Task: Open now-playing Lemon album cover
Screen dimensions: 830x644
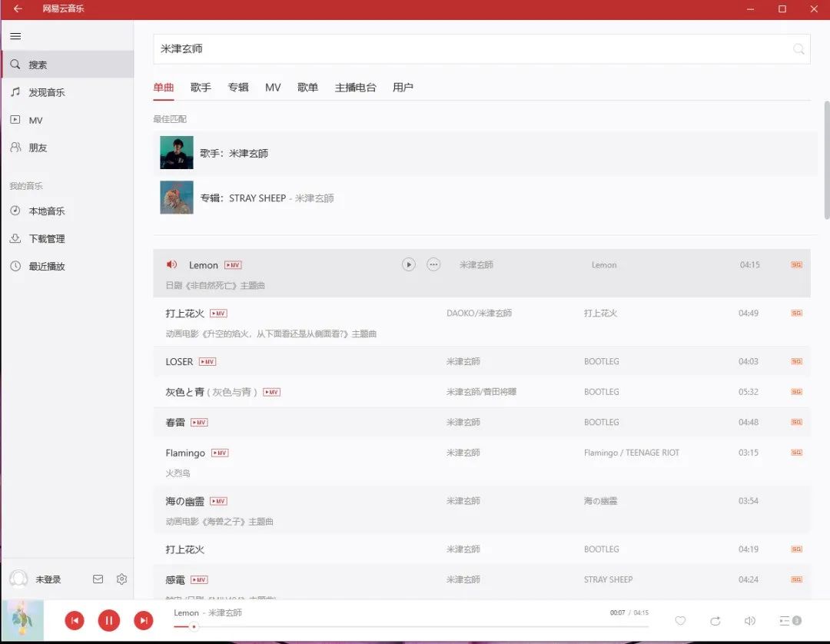Action: [23, 620]
